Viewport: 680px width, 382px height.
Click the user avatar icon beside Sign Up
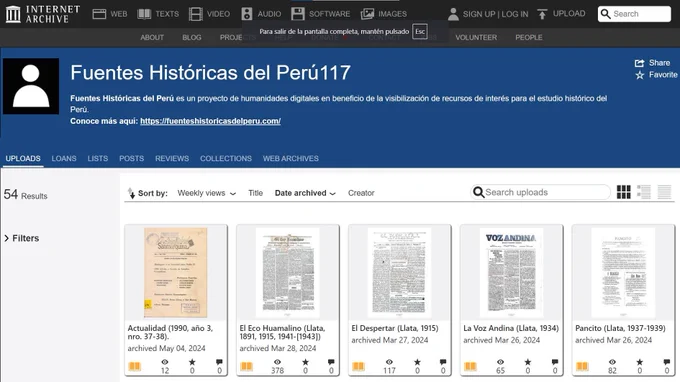pos(453,14)
